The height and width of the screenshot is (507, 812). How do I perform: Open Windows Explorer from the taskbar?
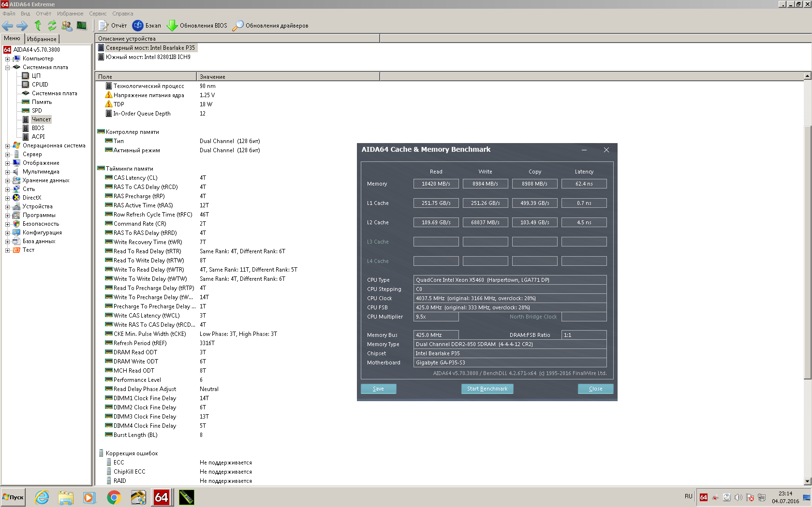coord(66,497)
